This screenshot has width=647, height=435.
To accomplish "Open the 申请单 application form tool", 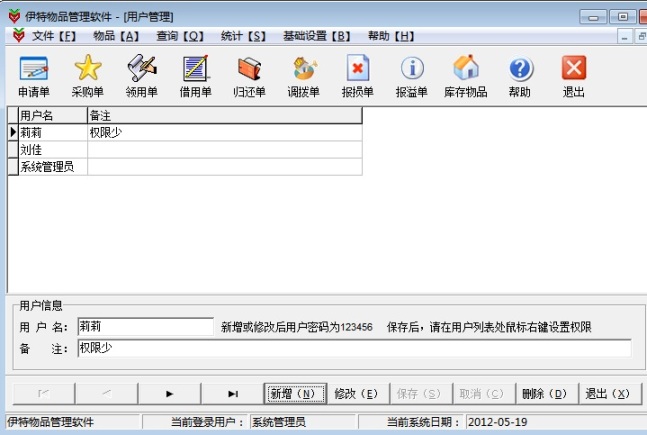I will click(34, 76).
